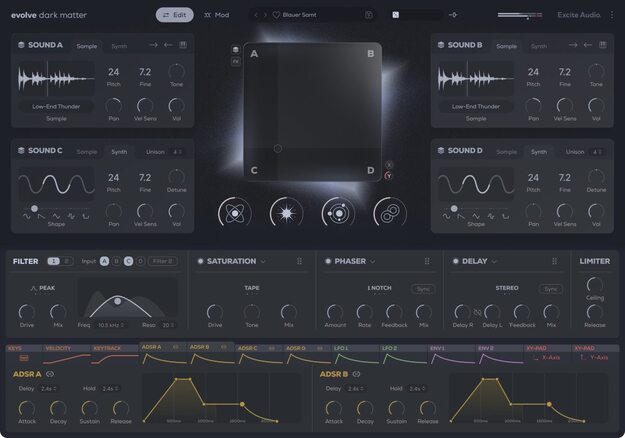The height and width of the screenshot is (438, 625).
Task: Favorite the Blauer Samt preset heart
Action: tap(276, 15)
